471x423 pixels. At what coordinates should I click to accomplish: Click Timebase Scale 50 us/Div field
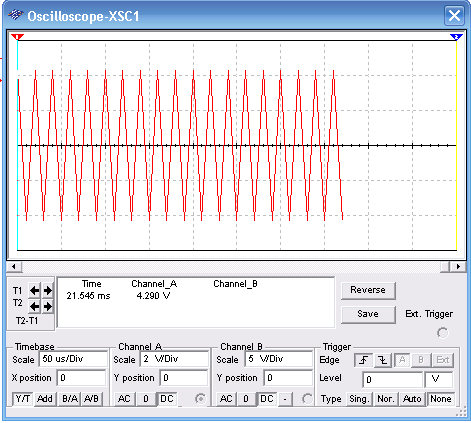pos(73,359)
